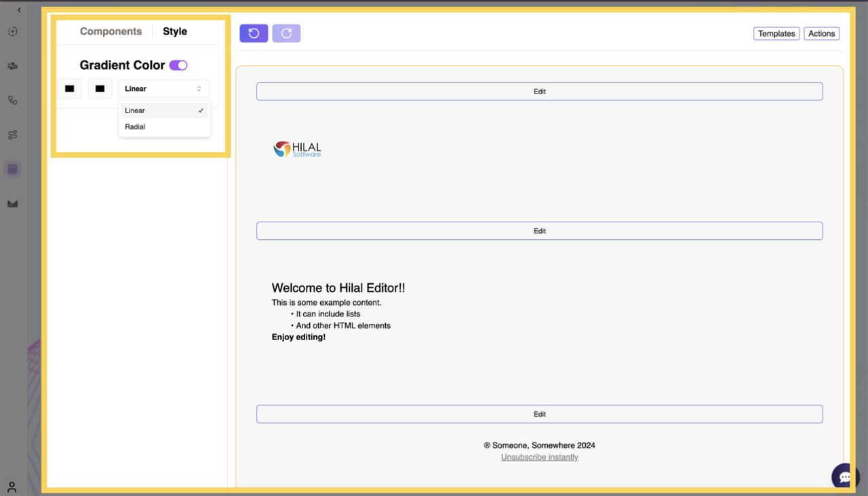Click the "® Someone, Somewhere 2024" footer text
Screen dimensions: 868x496
coord(540,446)
